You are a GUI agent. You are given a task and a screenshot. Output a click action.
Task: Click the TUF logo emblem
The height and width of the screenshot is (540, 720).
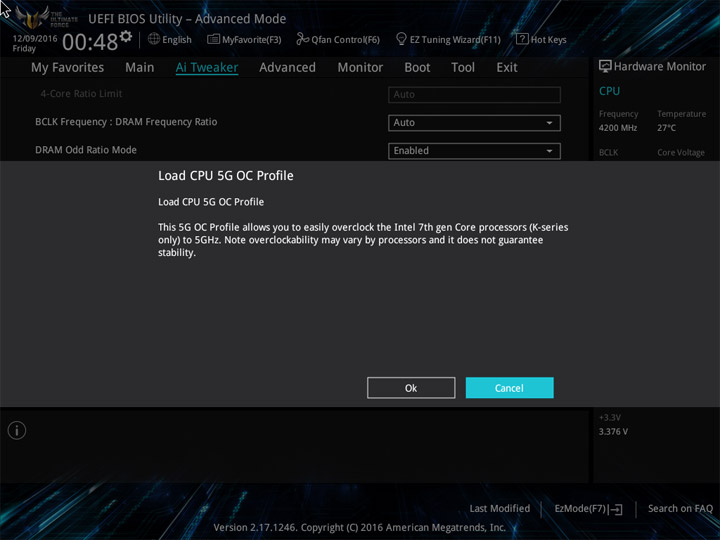(32, 18)
